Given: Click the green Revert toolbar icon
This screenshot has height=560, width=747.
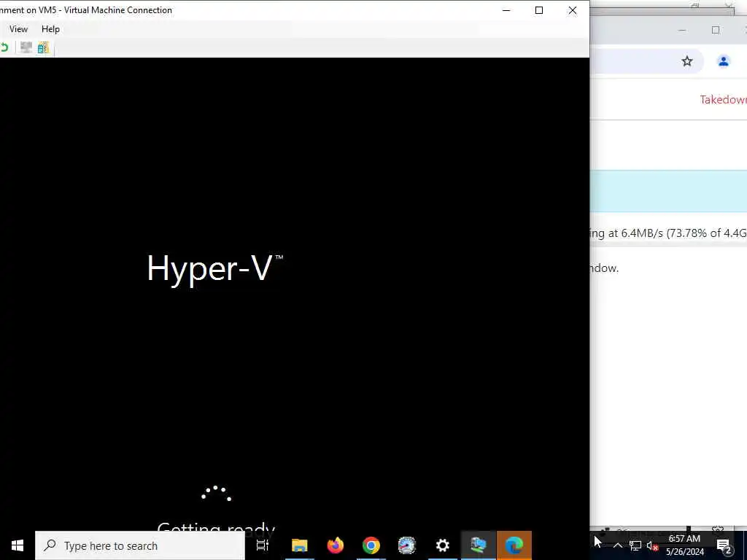Looking at the screenshot, I should (4, 47).
